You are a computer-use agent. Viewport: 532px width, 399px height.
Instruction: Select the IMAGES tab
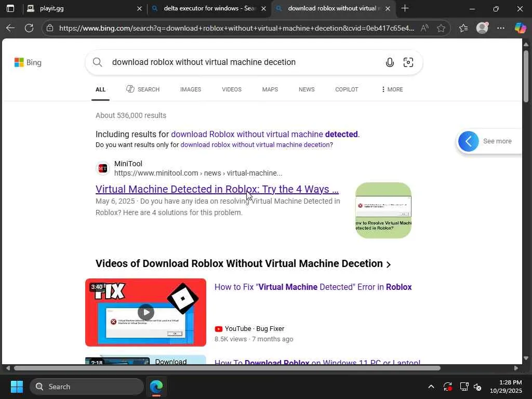coord(191,89)
